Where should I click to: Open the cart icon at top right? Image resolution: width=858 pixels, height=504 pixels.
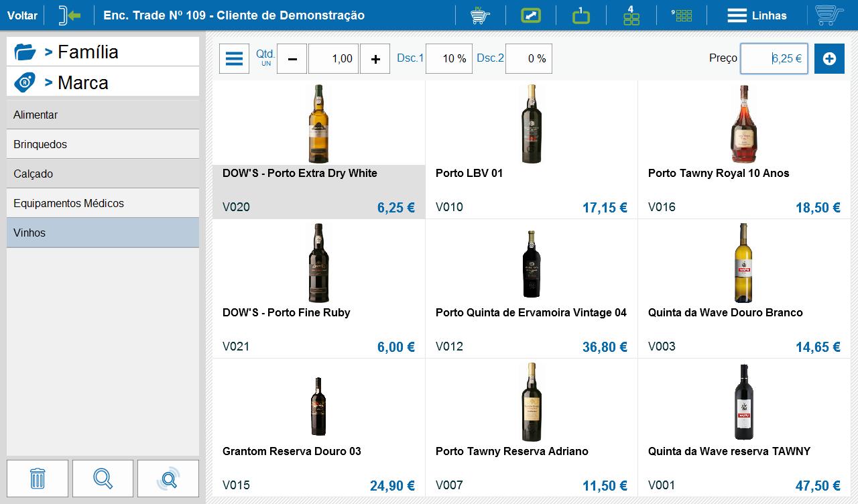[x=829, y=15]
